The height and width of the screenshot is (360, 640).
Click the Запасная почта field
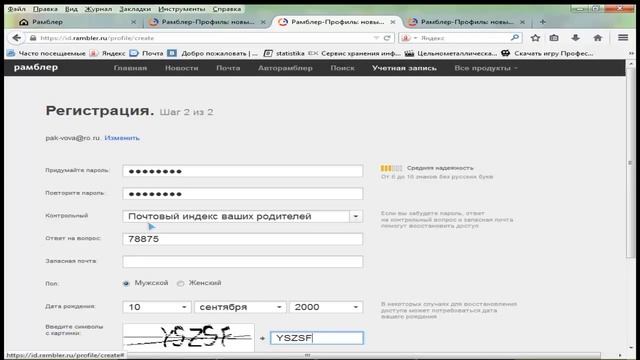[x=242, y=262]
